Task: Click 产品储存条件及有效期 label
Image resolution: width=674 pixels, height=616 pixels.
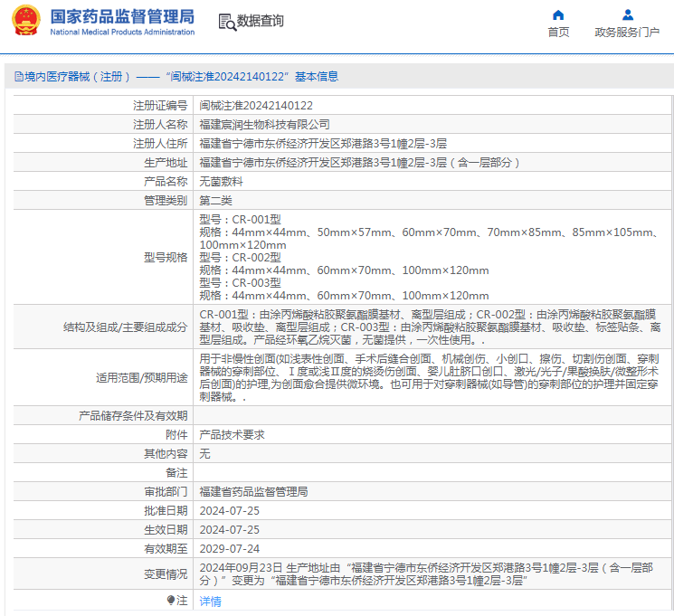Action: click(133, 416)
